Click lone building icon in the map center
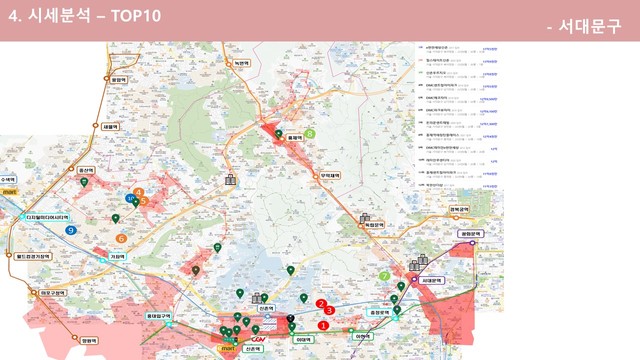Viewport: 640px width, 360px height. click(x=231, y=179)
